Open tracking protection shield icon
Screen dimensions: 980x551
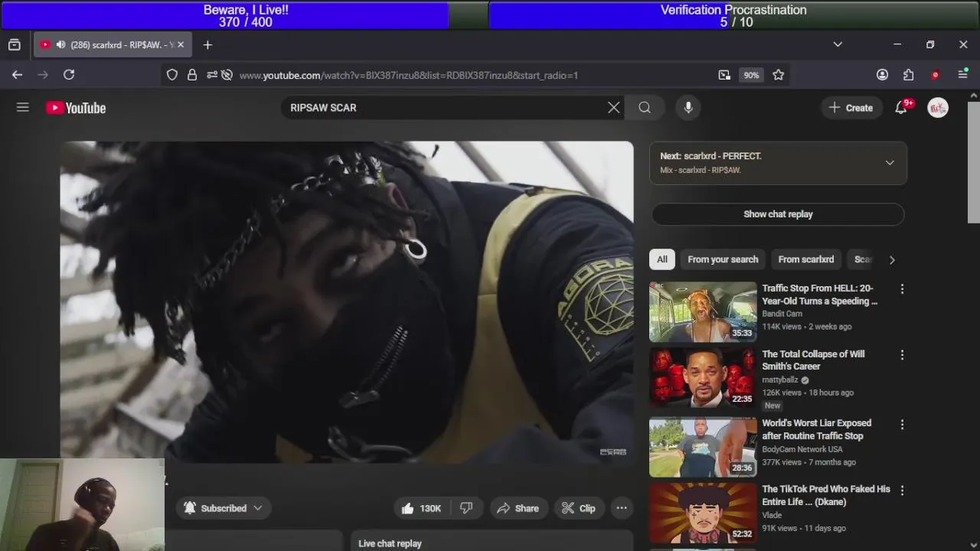[172, 75]
